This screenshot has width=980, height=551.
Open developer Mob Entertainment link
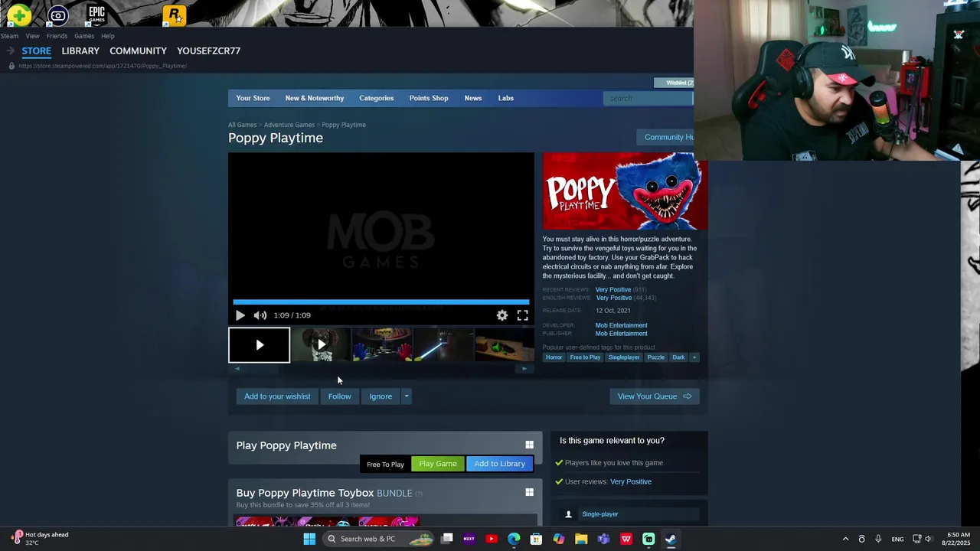[x=621, y=325]
